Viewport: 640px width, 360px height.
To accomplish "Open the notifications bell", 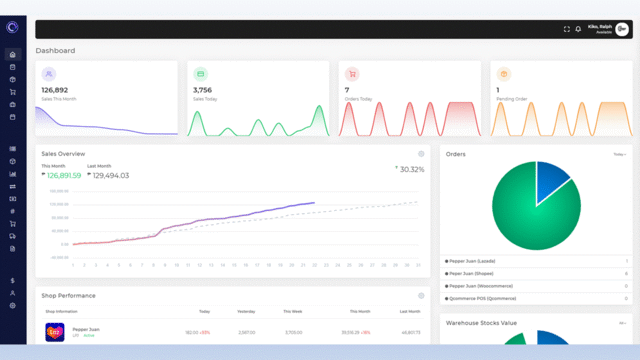I will (578, 29).
